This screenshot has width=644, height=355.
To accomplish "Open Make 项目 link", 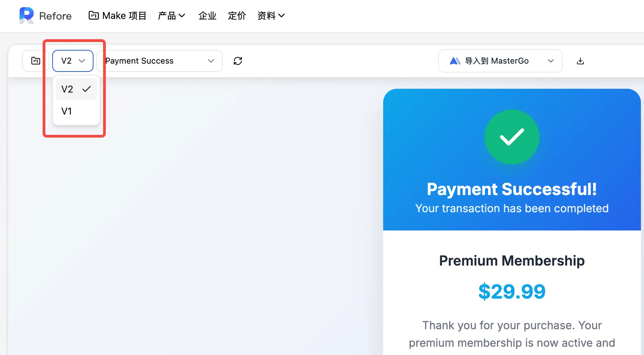I will point(118,15).
